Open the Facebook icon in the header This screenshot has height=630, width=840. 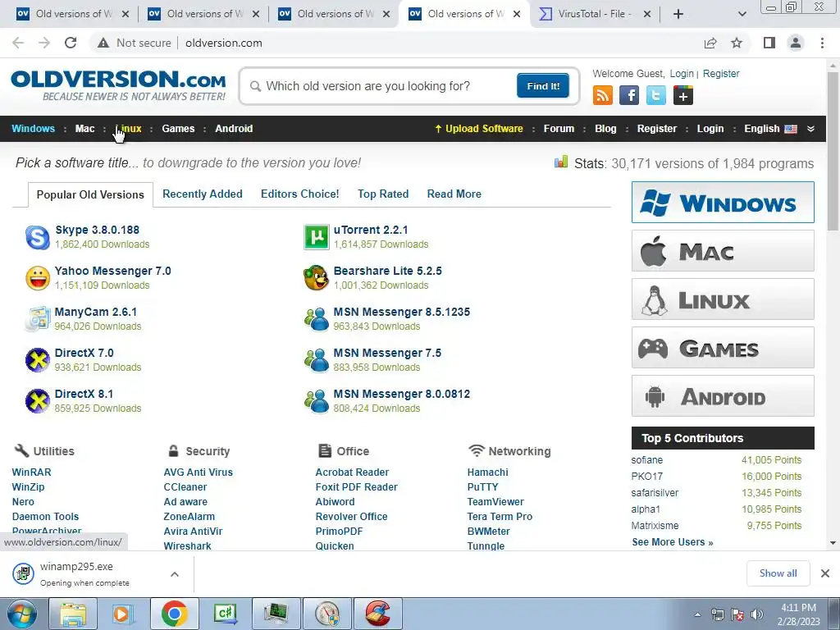(629, 95)
